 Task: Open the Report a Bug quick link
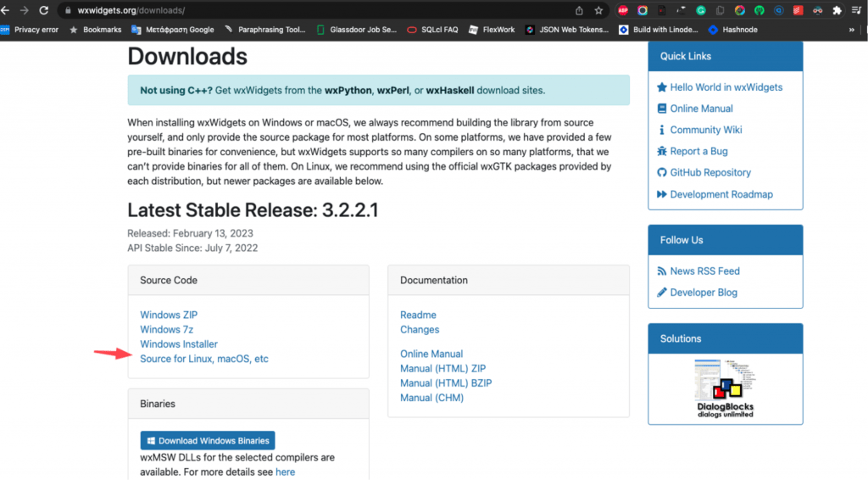click(x=692, y=151)
